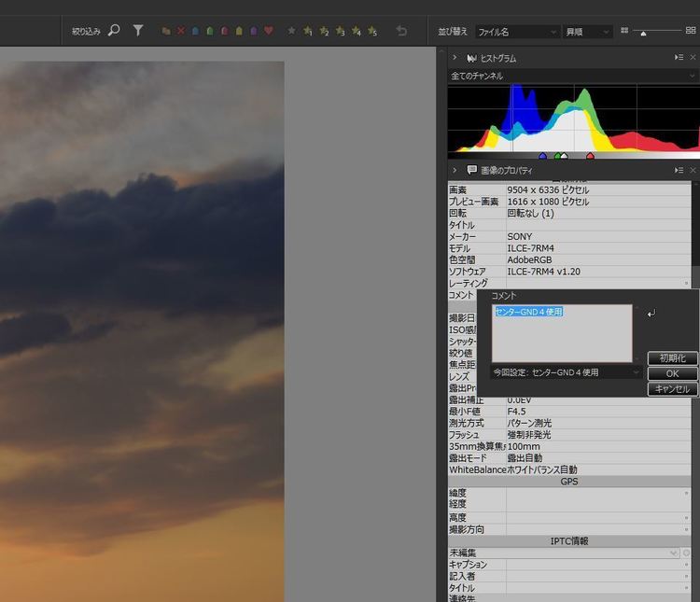Toggle the five-star rating filter
Image resolution: width=700 pixels, height=602 pixels.
[372, 31]
